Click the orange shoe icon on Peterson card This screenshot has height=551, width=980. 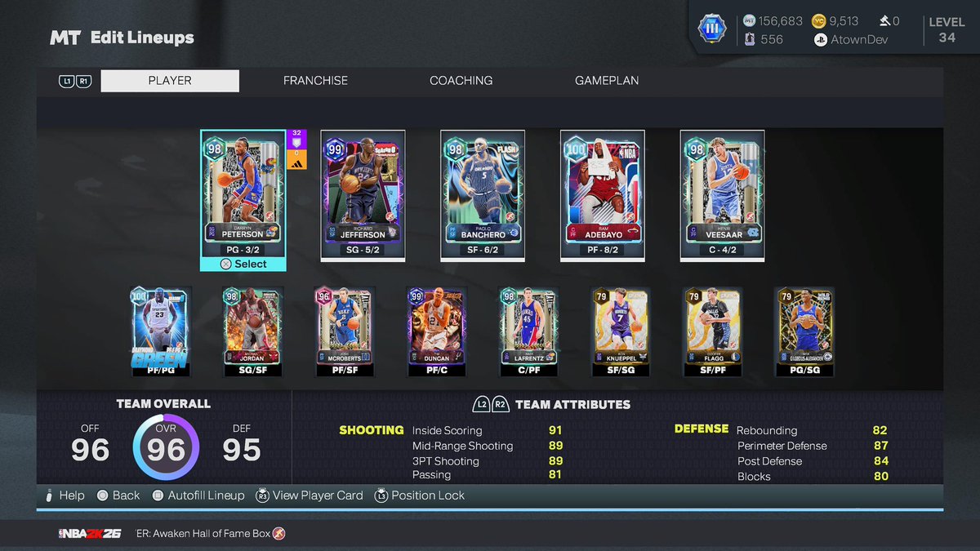pyautogui.click(x=296, y=162)
